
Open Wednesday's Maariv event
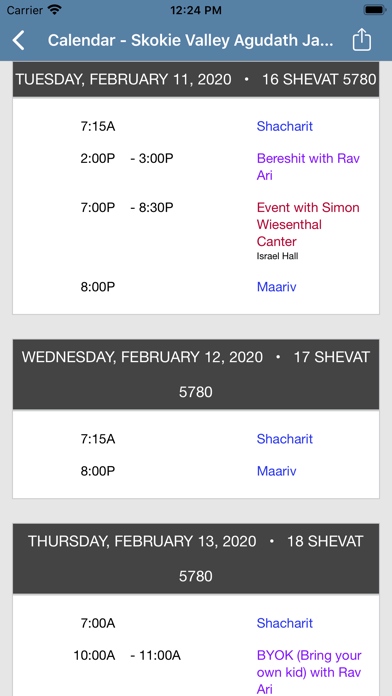coord(277,471)
